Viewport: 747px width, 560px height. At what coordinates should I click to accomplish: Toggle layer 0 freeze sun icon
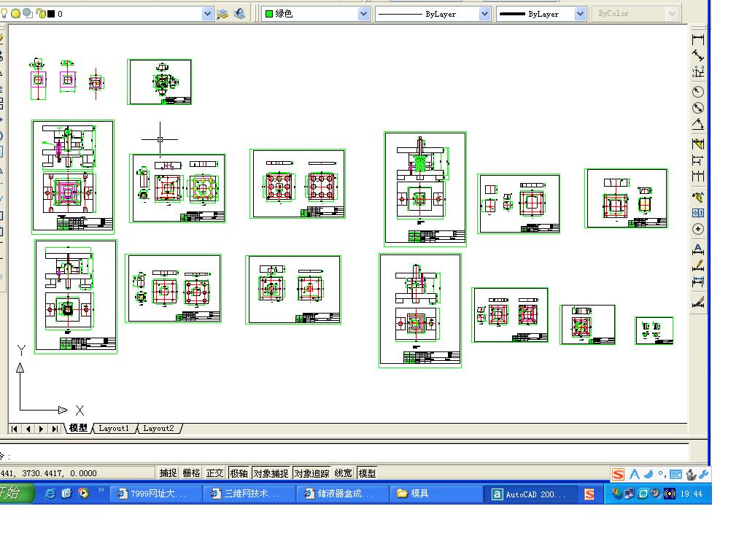click(16, 13)
